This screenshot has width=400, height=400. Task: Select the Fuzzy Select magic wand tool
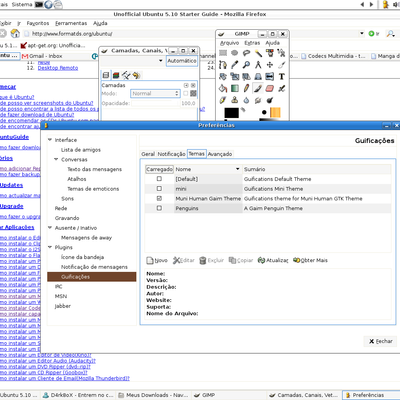[258, 53]
